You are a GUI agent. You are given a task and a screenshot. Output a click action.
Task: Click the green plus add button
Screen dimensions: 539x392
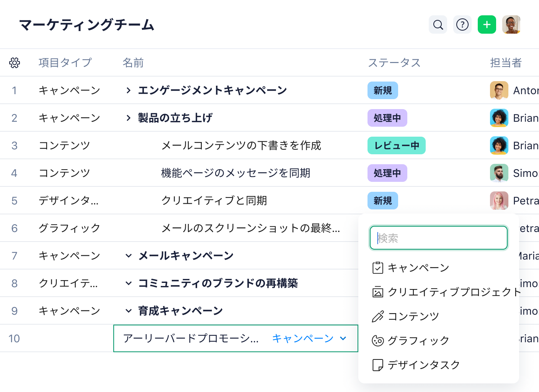click(x=487, y=25)
